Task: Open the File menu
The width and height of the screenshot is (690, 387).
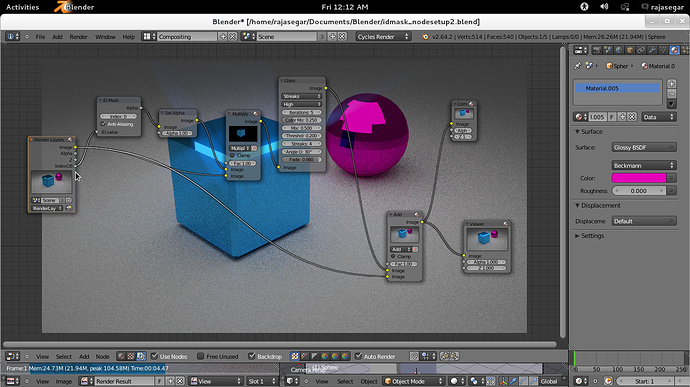Action: coord(40,37)
